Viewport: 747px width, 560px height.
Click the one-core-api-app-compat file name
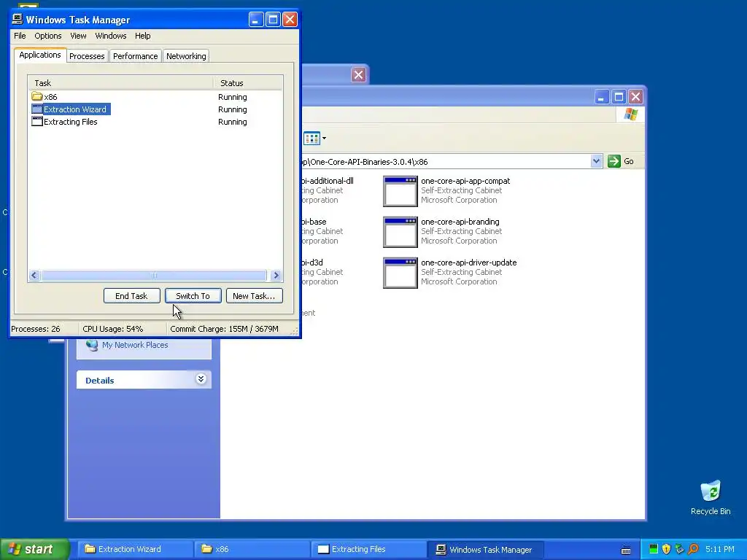465,181
